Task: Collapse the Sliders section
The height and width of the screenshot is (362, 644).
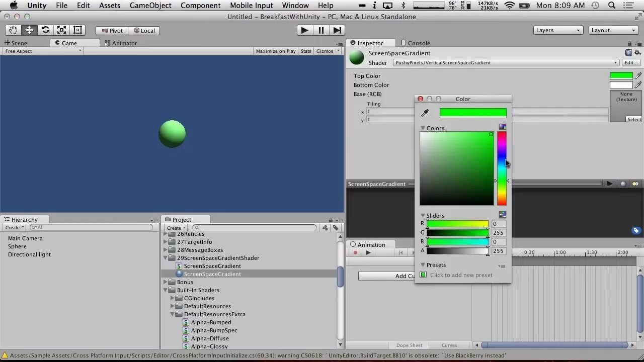Action: (423, 216)
